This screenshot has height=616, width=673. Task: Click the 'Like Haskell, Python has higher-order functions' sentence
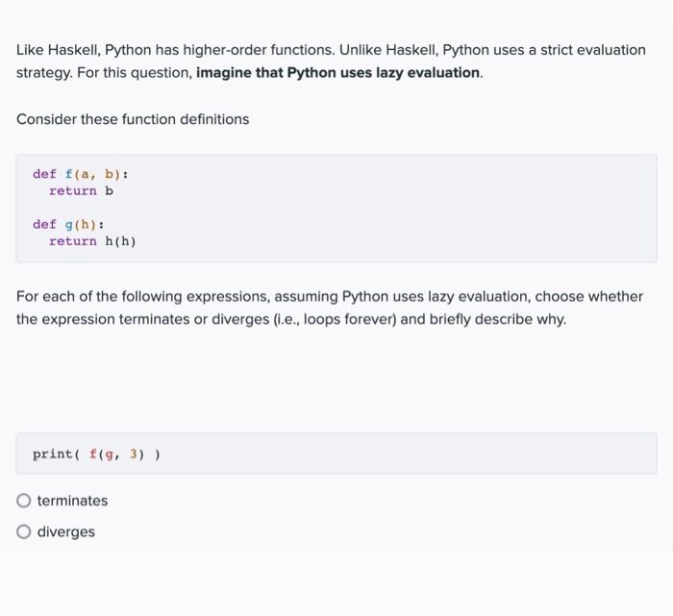[x=175, y=50]
